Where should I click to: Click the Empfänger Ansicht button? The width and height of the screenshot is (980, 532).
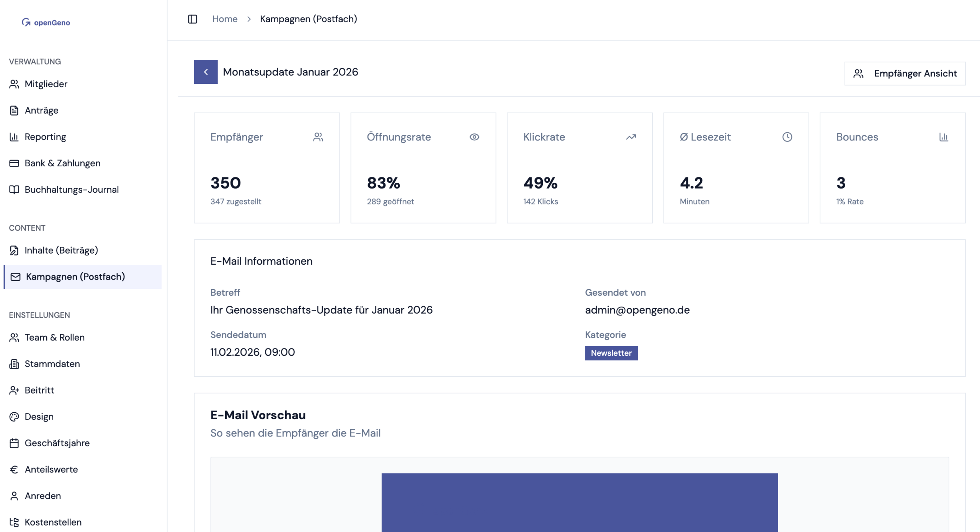pos(905,73)
